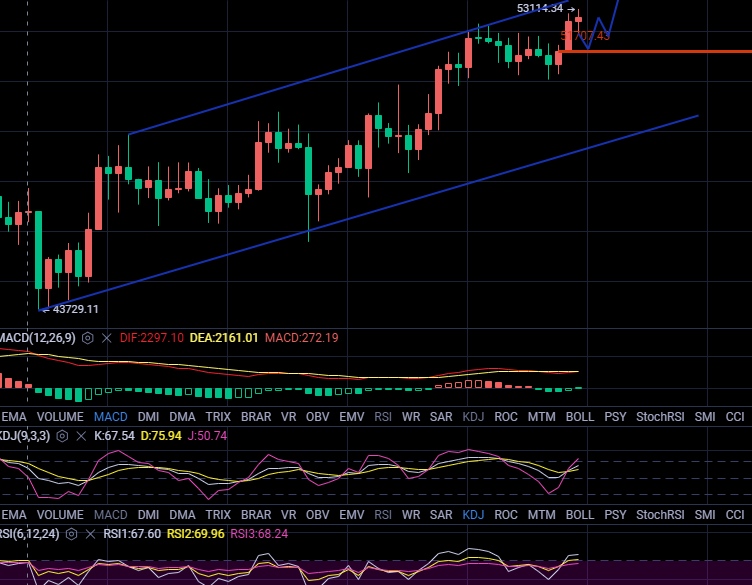752x585 pixels.
Task: Select highlighted KDJ tab in row above RSI panel
Action: coord(473,515)
